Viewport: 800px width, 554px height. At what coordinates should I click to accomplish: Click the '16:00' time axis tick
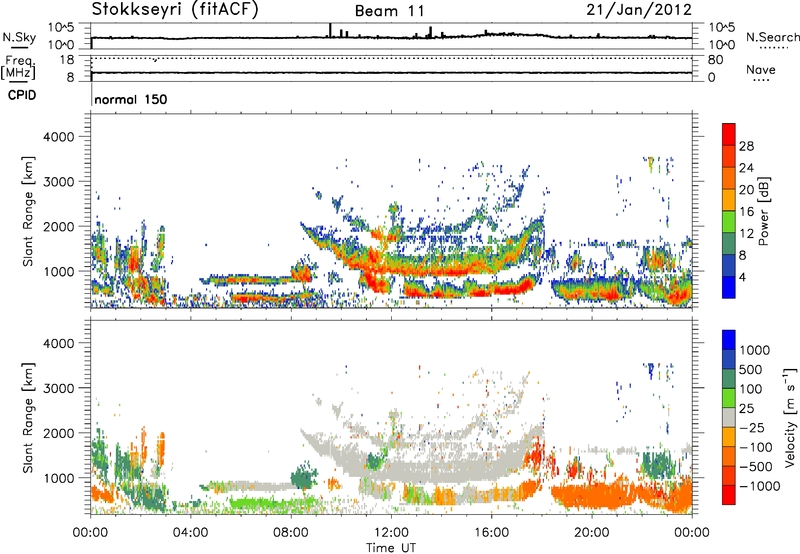pyautogui.click(x=491, y=533)
